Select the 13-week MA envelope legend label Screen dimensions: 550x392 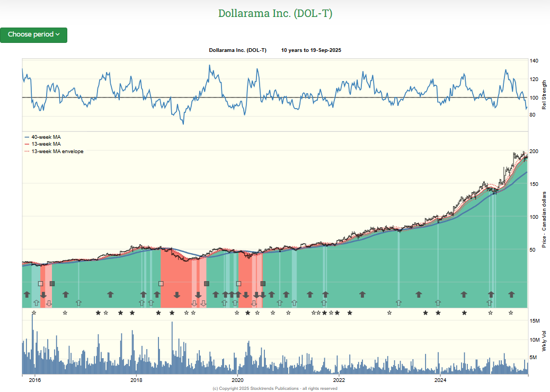(58, 152)
